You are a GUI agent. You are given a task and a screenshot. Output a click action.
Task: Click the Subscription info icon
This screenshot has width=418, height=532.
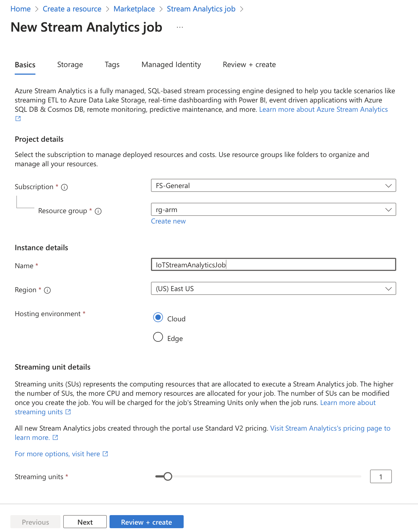tap(64, 187)
